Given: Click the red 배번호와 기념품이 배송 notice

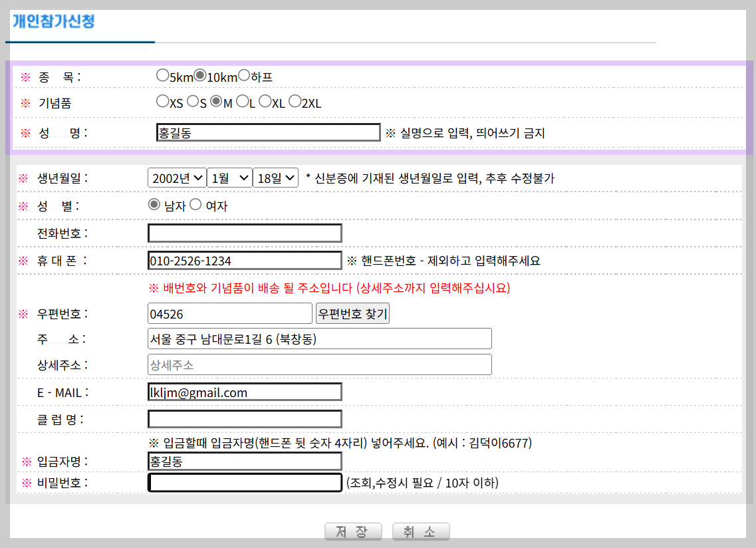Looking at the screenshot, I should (x=329, y=288).
